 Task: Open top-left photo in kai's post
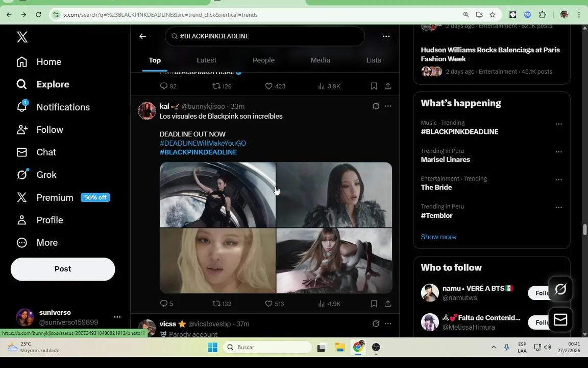[217, 195]
